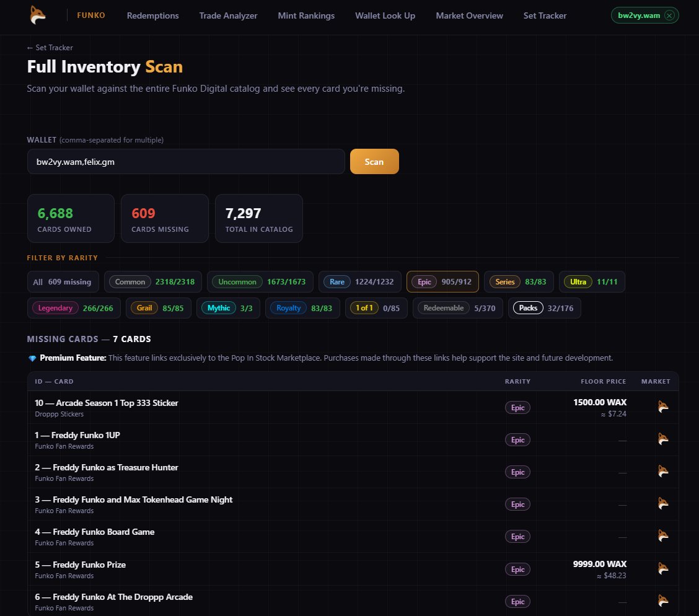
Task: Select the All 609 missing filter
Action: click(63, 282)
